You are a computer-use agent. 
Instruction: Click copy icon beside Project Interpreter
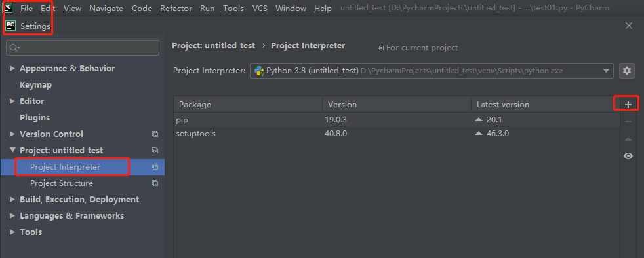[155, 167]
